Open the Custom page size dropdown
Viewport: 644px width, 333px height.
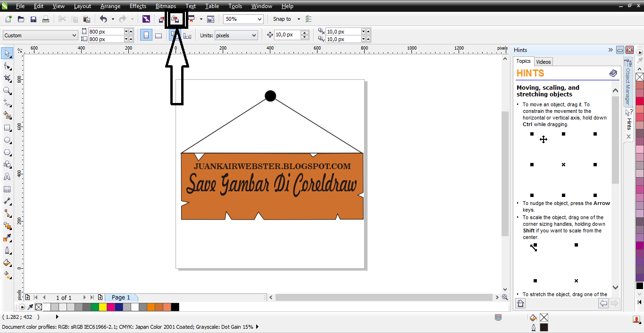(74, 35)
